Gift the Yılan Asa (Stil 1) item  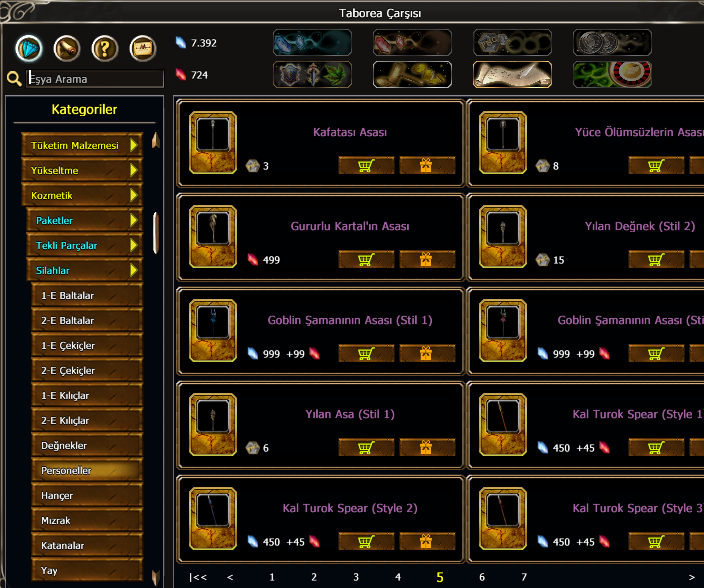(x=427, y=448)
